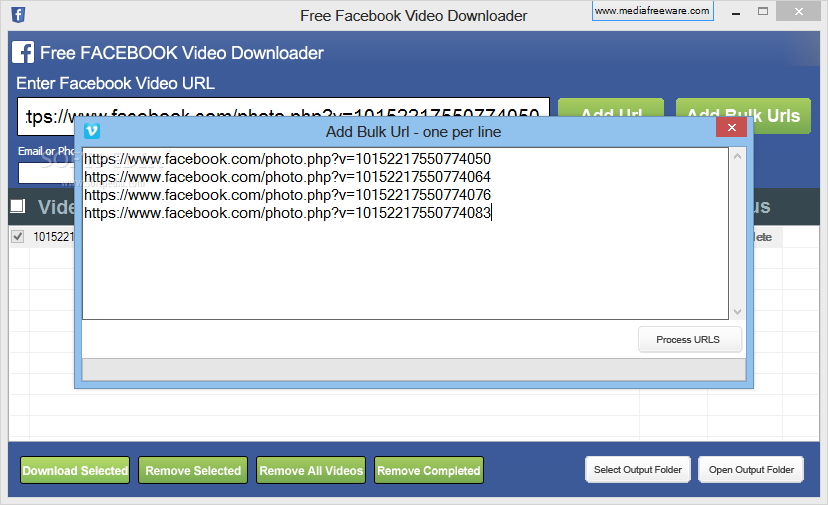Click the scroll up arrow in bulk URL box

point(737,156)
